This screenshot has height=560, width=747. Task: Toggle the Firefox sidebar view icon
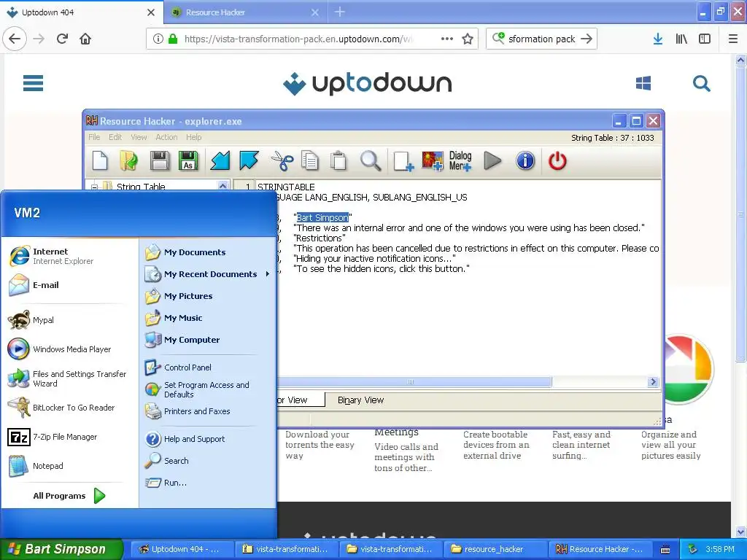pyautogui.click(x=705, y=39)
